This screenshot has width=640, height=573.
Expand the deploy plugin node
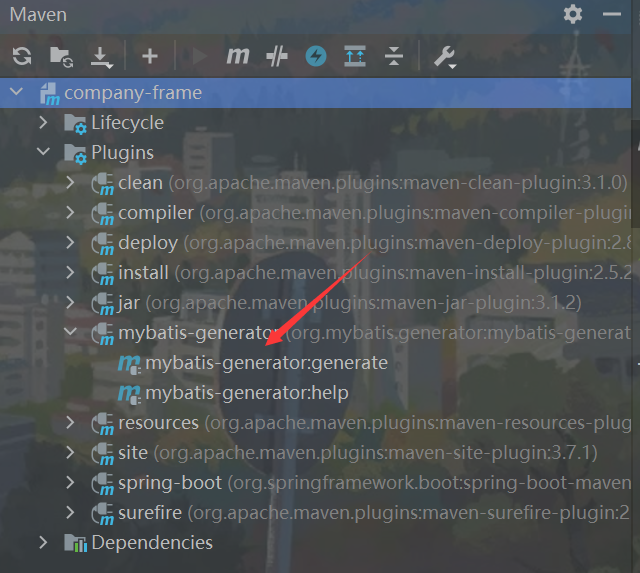pos(70,242)
